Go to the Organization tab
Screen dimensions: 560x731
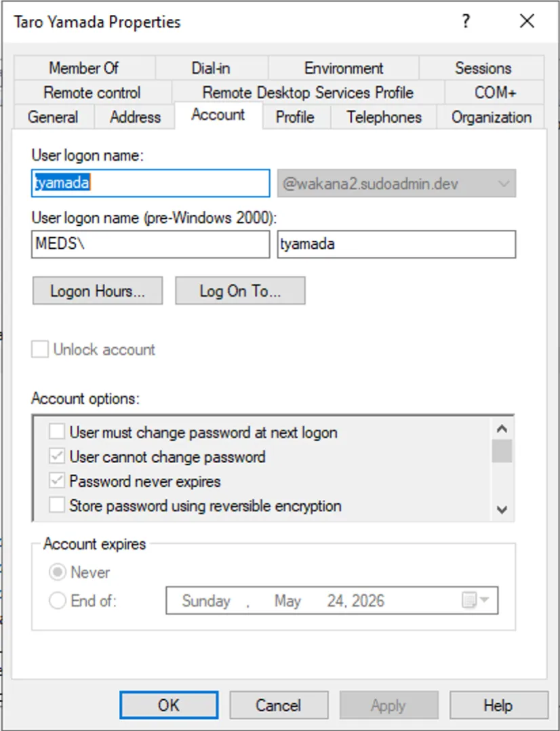click(x=492, y=117)
